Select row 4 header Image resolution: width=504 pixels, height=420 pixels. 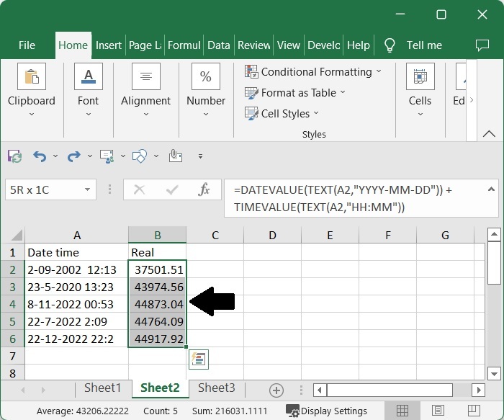12,304
